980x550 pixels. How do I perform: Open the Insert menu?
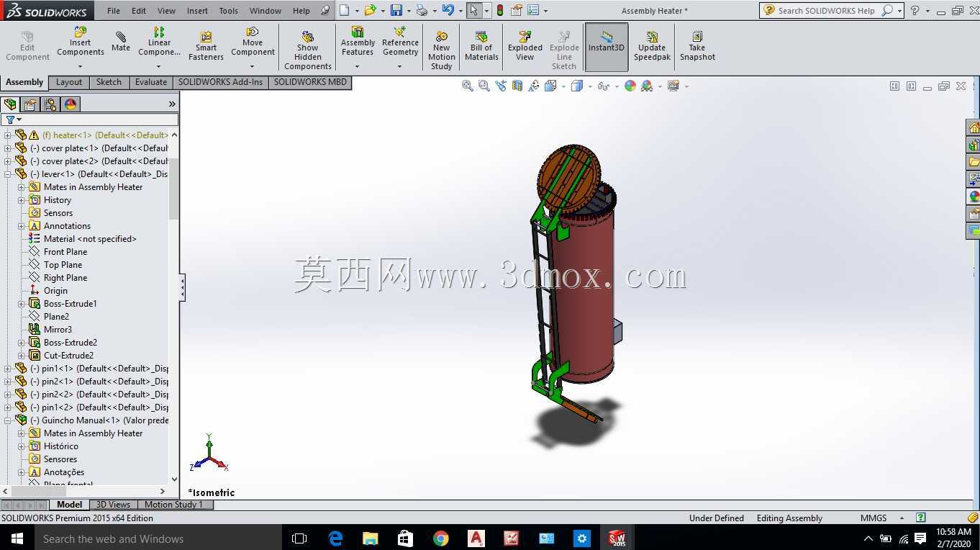pyautogui.click(x=197, y=11)
